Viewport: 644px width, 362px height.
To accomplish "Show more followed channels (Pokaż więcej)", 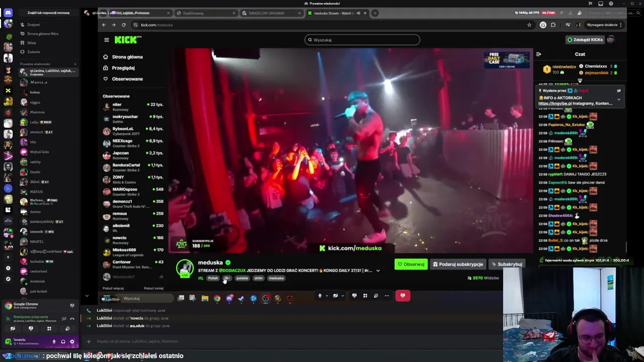I will (x=113, y=289).
